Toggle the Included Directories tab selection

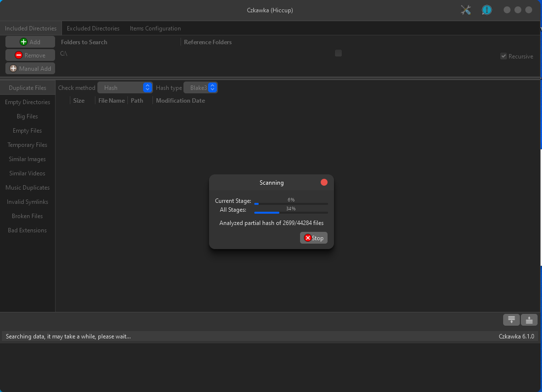[x=30, y=28]
